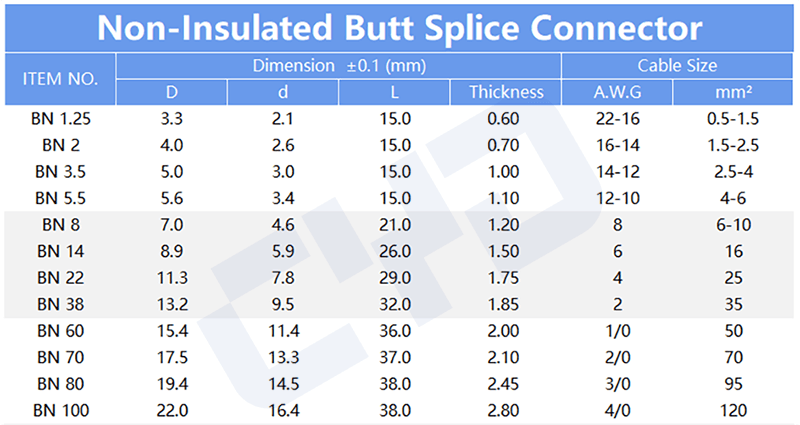Click the ITEM NO. column header
The height and width of the screenshot is (425, 800).
tap(60, 79)
